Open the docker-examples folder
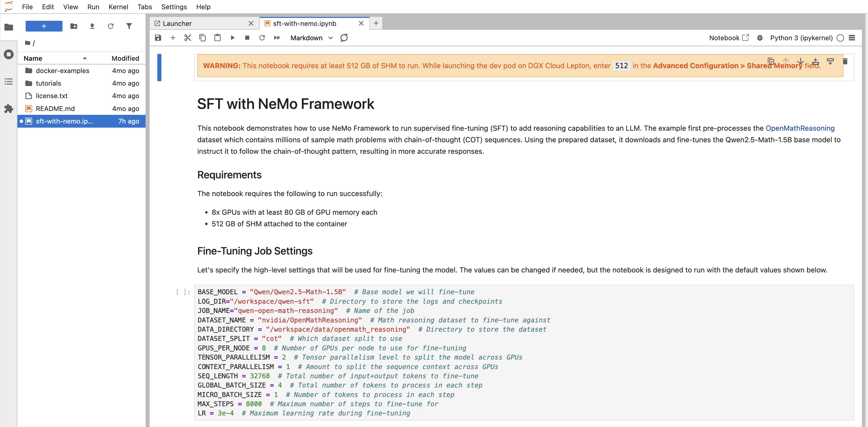Viewport: 868px width, 427px height. [x=62, y=71]
